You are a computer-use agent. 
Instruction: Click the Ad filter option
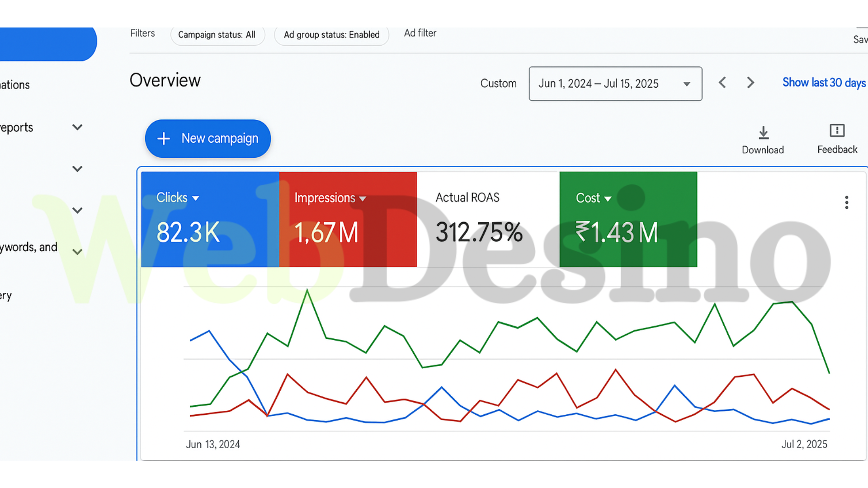click(420, 33)
